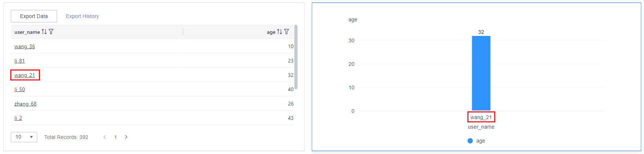Go to next page of records

pyautogui.click(x=126, y=137)
